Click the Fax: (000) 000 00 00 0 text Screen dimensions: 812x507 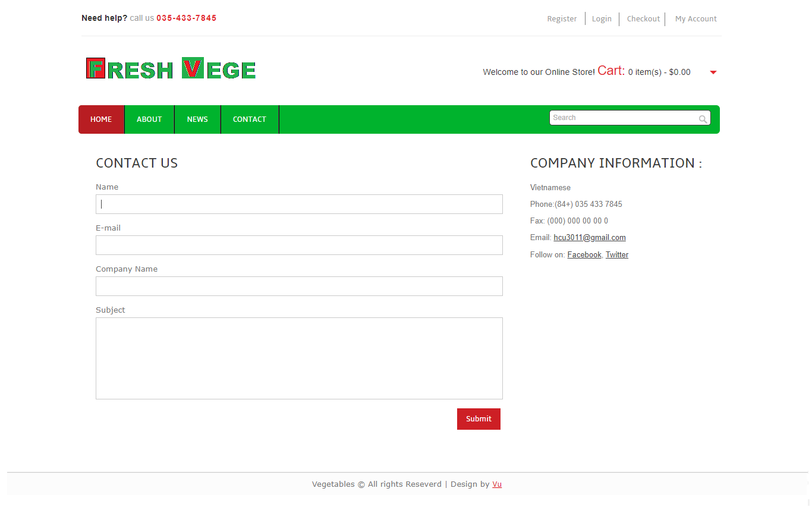click(569, 221)
